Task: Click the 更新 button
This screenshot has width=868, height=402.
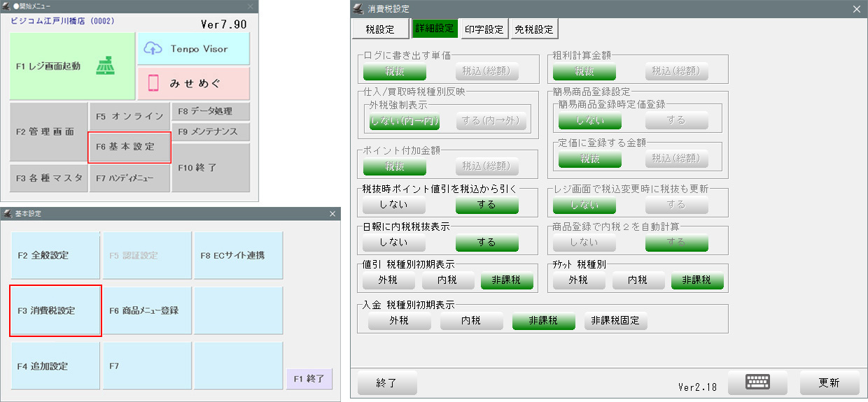Action: coord(829,383)
